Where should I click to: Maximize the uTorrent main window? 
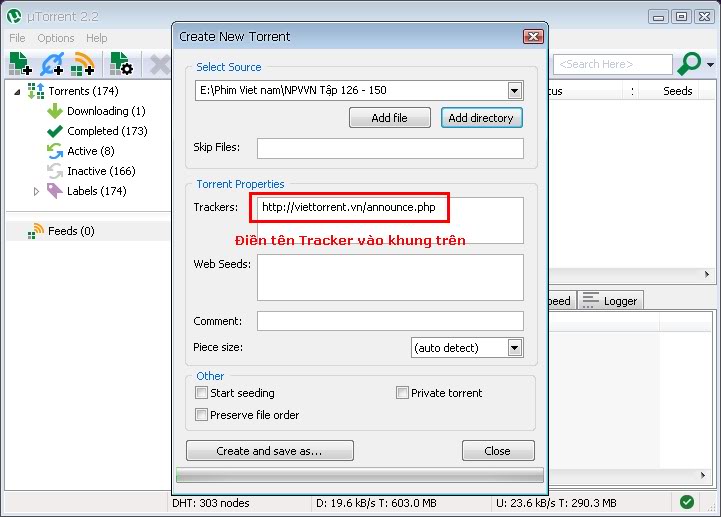(681, 17)
